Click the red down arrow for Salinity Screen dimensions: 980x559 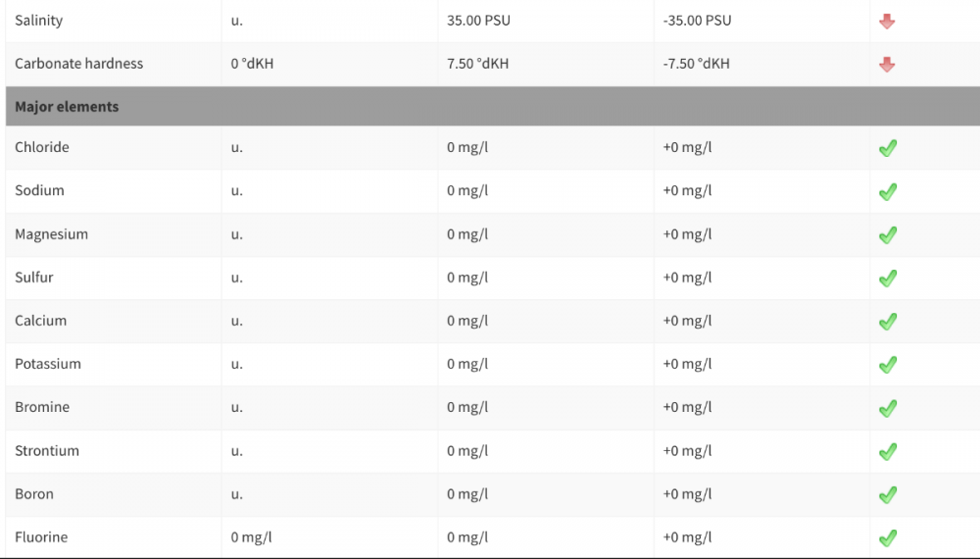click(887, 22)
